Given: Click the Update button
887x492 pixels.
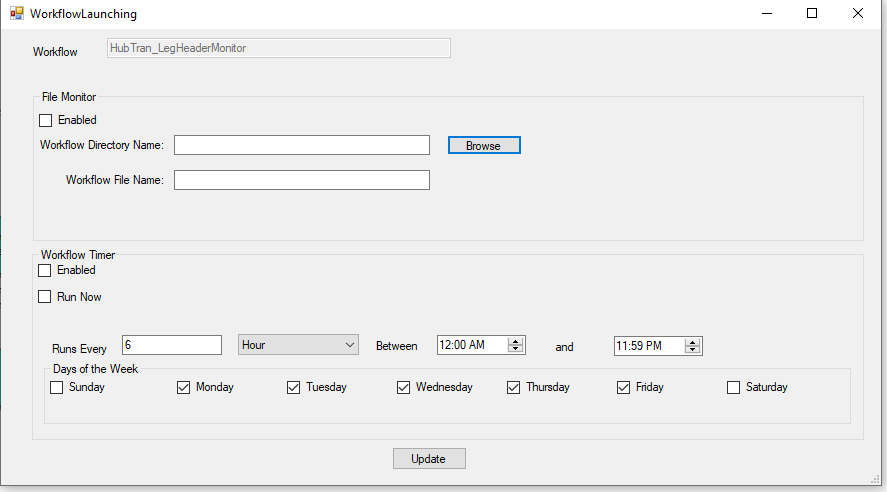Looking at the screenshot, I should [428, 459].
